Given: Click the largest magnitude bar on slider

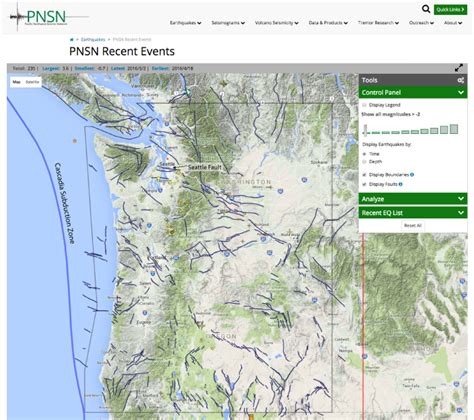Looking at the screenshot, I should click(x=454, y=129).
